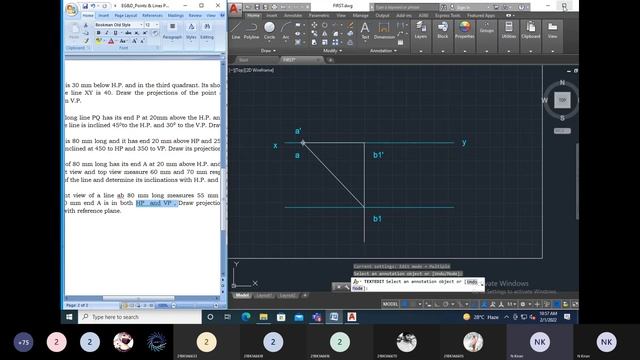Viewport: 640px width, 360px height.
Task: Click the Move tool in Modify panel
Action: click(x=314, y=25)
